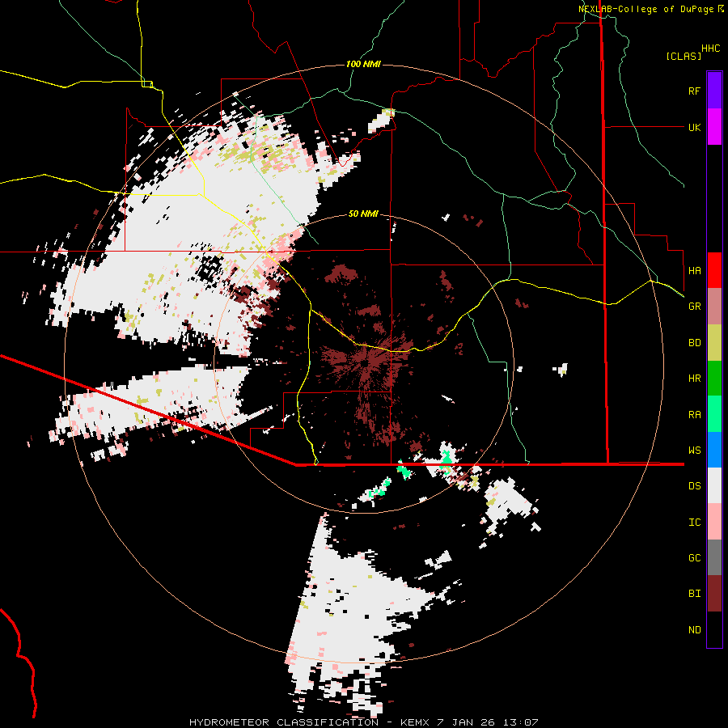Click the GR legend color block

point(714,306)
